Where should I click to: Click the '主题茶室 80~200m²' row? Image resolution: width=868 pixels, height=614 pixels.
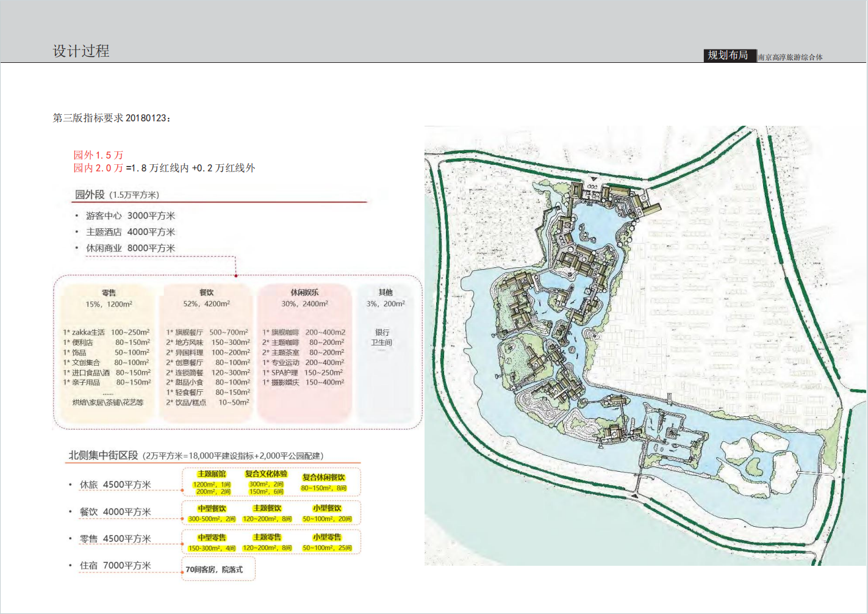(303, 353)
